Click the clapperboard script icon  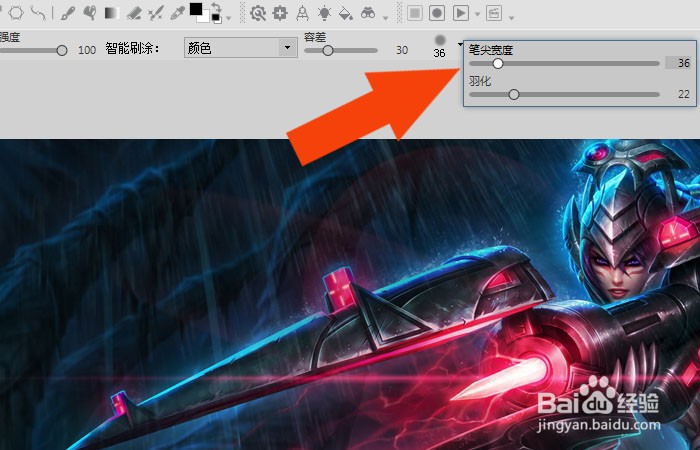[494, 13]
